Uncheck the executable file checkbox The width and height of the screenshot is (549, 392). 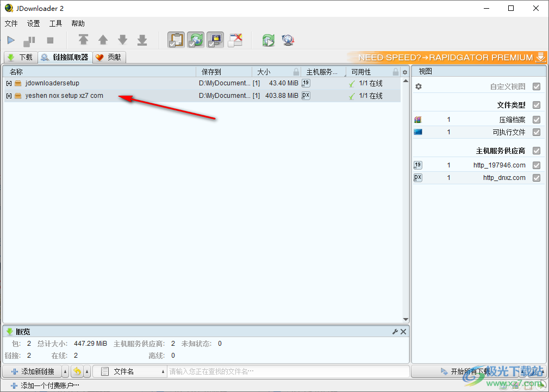coord(536,132)
